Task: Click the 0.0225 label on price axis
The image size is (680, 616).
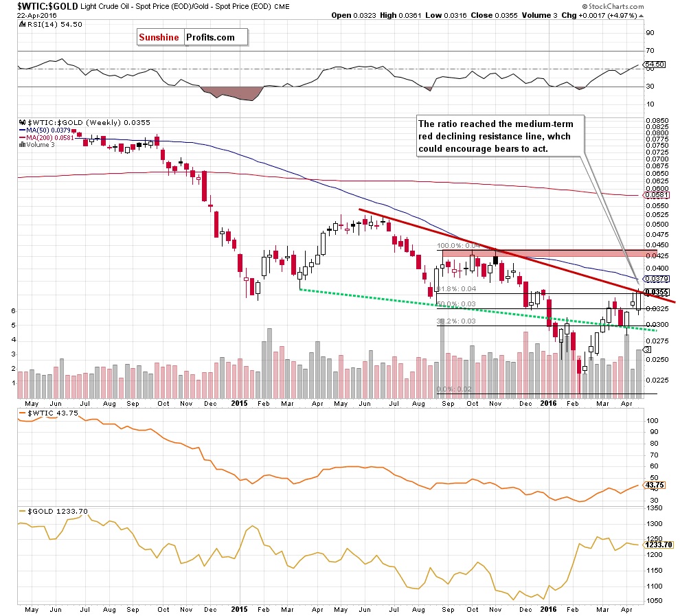Action: [x=657, y=380]
